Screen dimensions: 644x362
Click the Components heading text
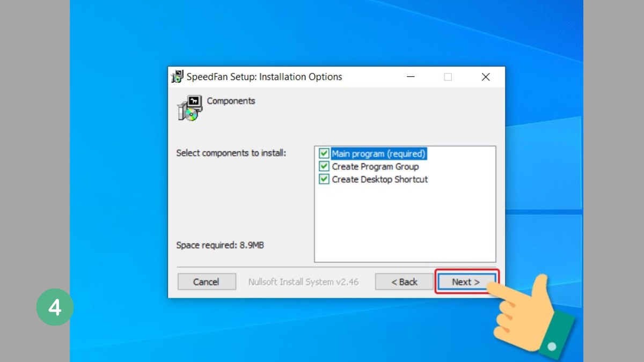231,101
